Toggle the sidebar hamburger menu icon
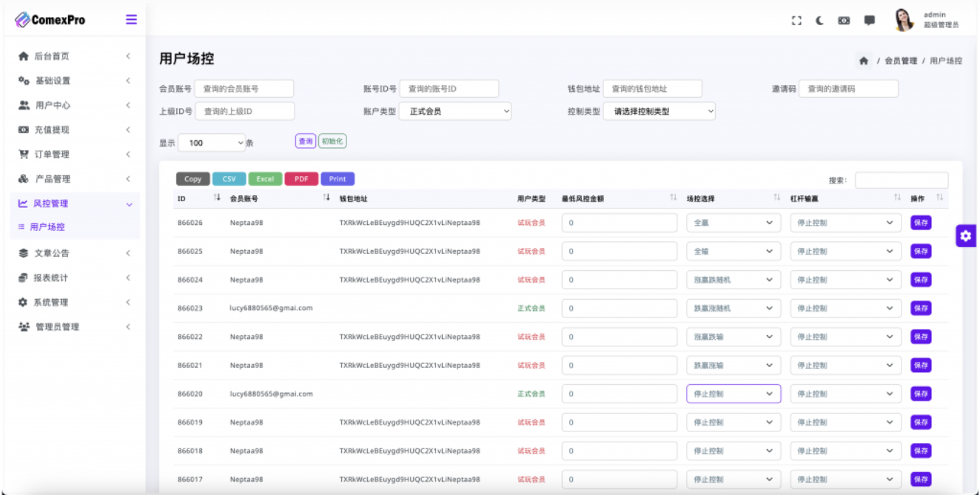Viewport: 980px width, 498px height. coord(131,20)
